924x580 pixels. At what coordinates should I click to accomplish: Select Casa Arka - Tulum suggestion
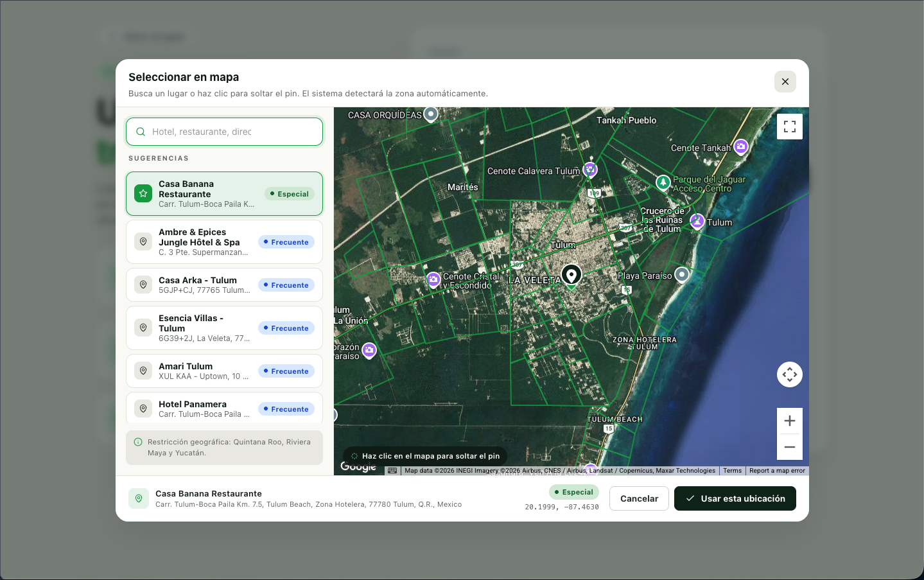224,285
